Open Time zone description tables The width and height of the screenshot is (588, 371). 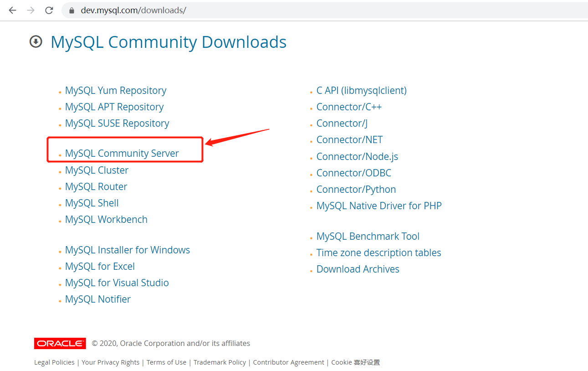(x=379, y=252)
